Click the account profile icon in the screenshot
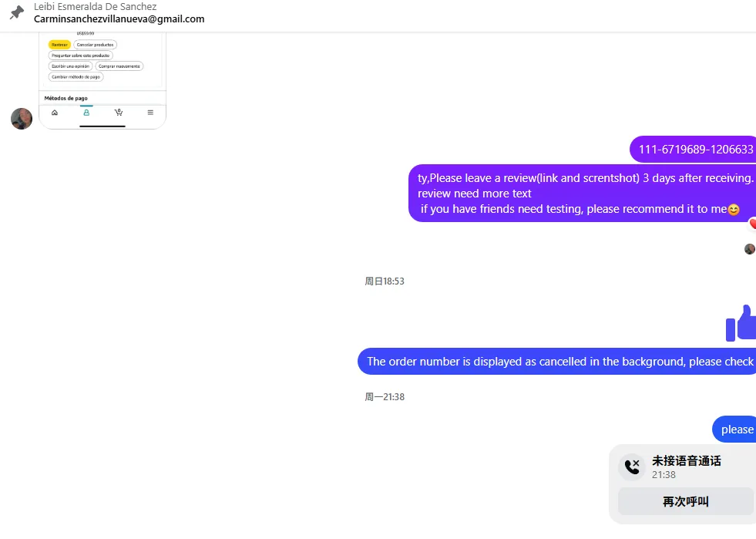Screen dimensions: 756x539 [x=86, y=113]
